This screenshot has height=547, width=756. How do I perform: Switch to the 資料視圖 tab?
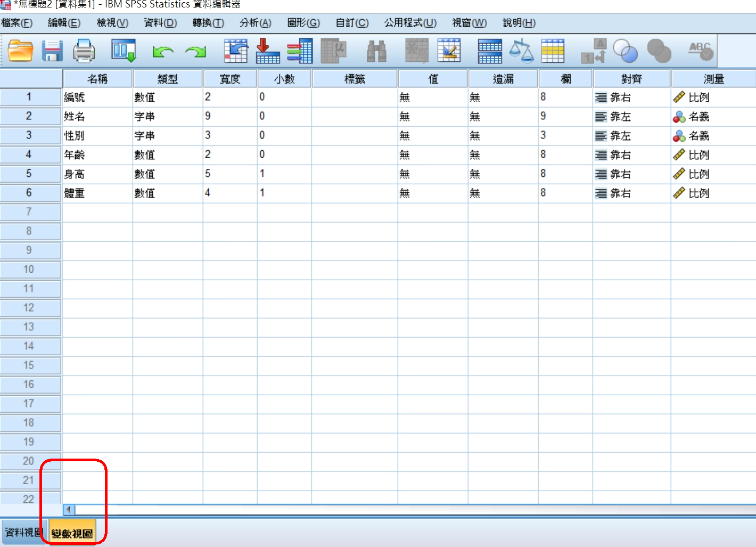point(23,532)
